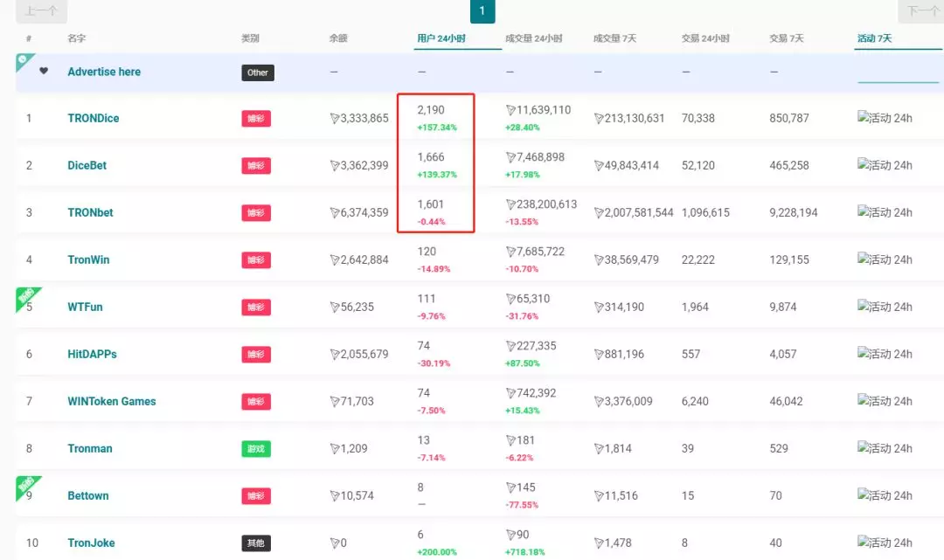Open the TRONDice dapp link
Viewport: 944px width, 560px height.
pyautogui.click(x=94, y=118)
